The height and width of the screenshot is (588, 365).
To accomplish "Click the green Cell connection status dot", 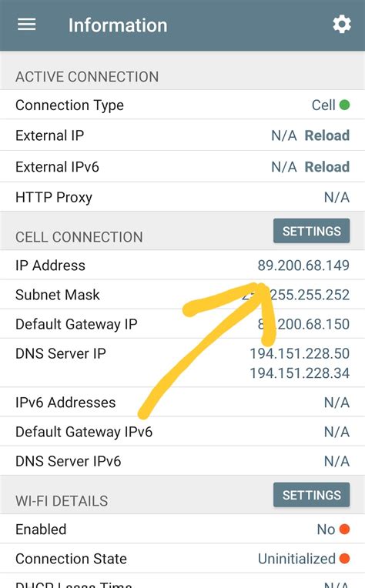I will coord(344,105).
